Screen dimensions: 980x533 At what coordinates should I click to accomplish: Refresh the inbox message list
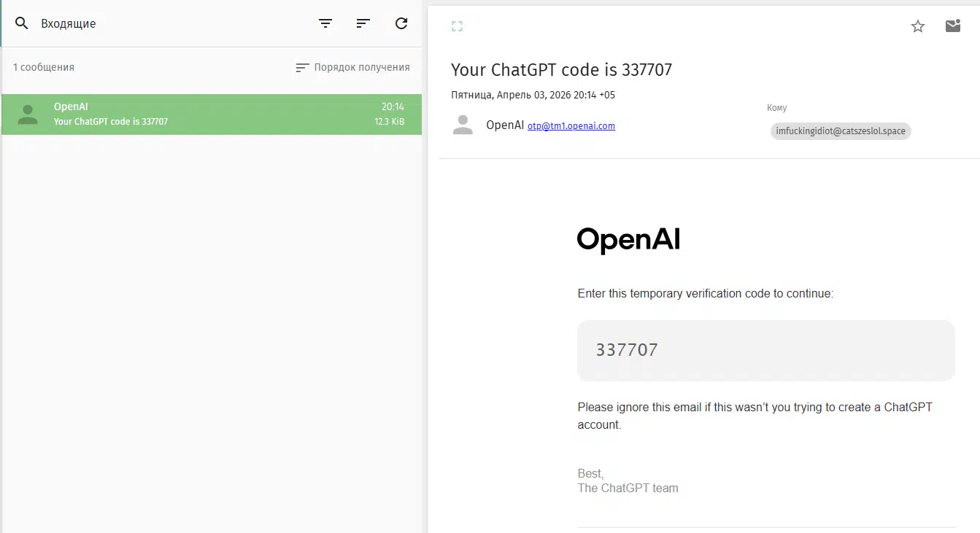(401, 23)
